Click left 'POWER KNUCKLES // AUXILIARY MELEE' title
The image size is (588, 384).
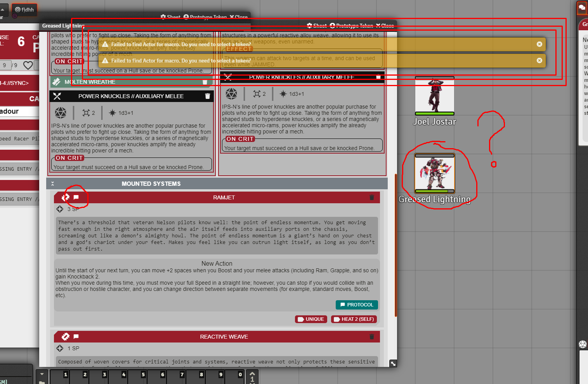[x=131, y=96]
